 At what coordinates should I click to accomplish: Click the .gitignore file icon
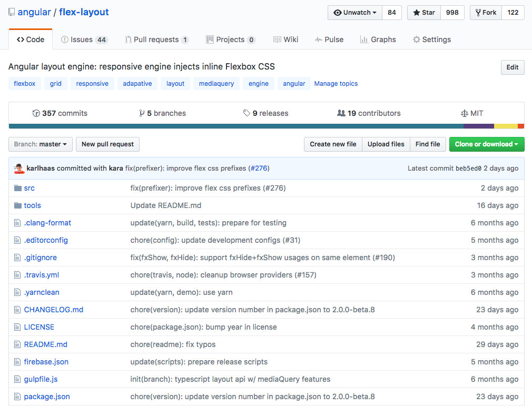tap(17, 258)
